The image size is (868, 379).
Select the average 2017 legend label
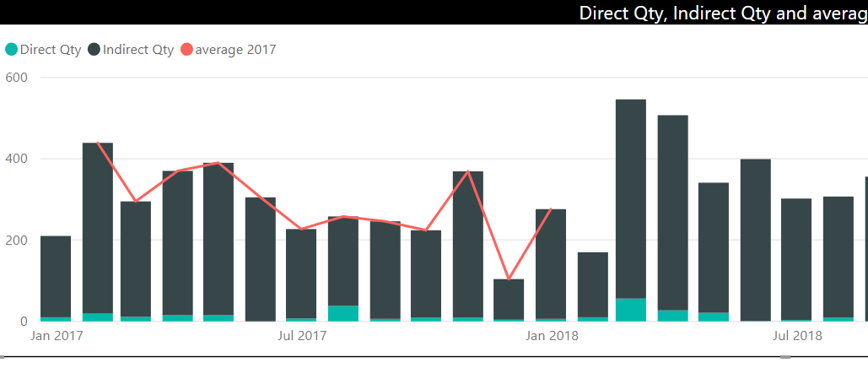coord(236,49)
